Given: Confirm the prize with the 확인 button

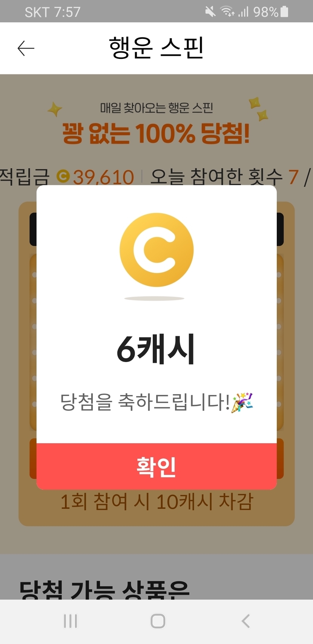Looking at the screenshot, I should (156, 467).
